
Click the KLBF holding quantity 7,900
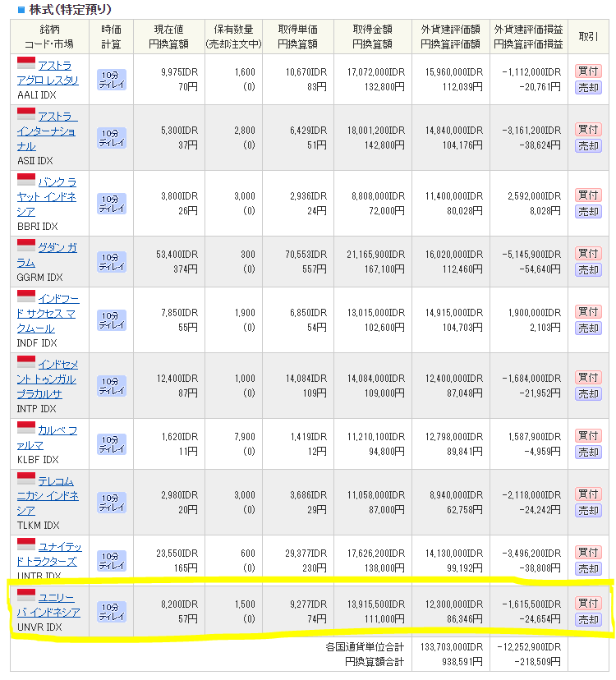(x=245, y=437)
